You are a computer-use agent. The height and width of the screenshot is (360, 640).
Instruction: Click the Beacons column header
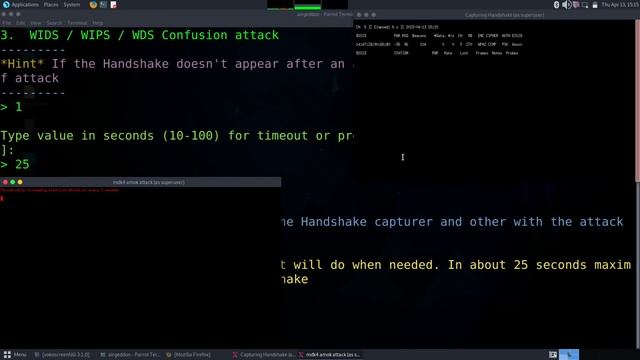419,36
